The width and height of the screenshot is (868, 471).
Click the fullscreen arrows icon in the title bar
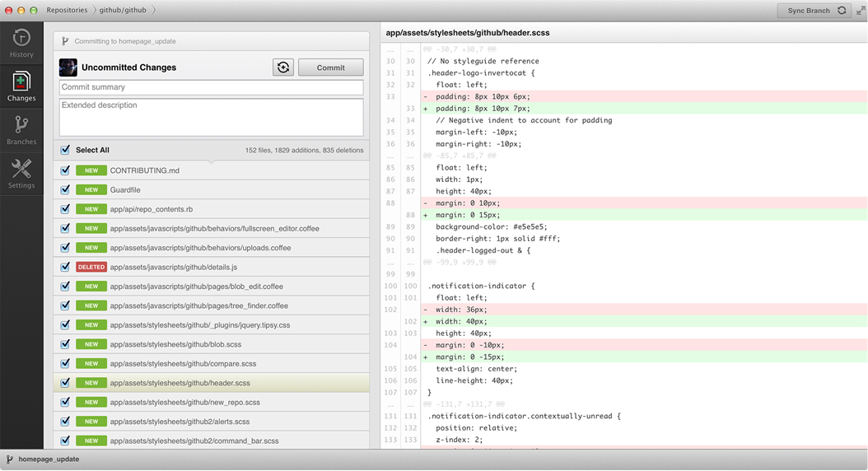coord(861,11)
